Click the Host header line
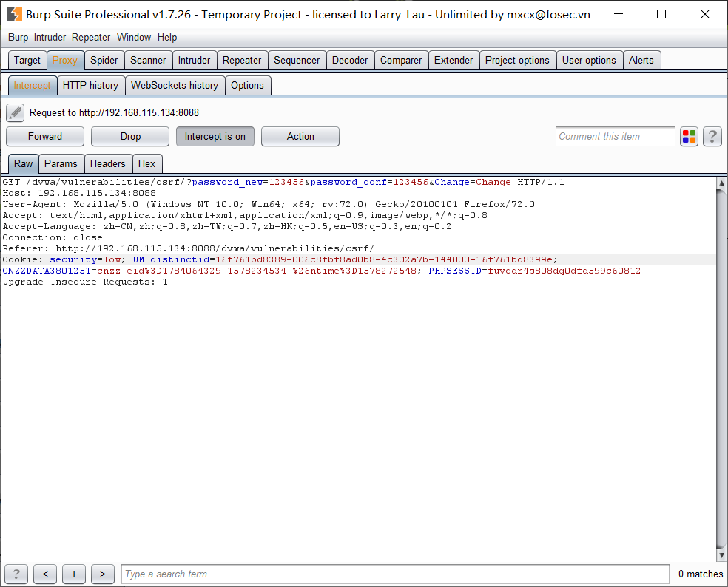 tap(79, 193)
